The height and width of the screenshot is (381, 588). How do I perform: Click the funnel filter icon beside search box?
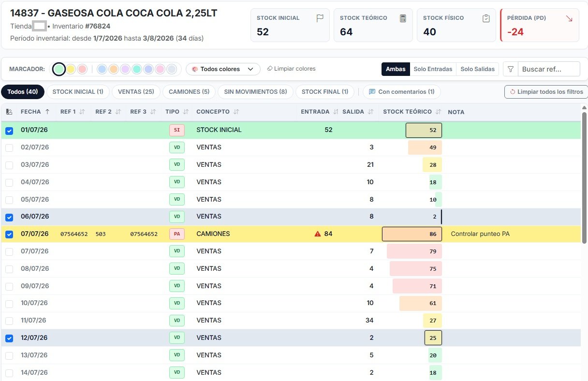(511, 69)
